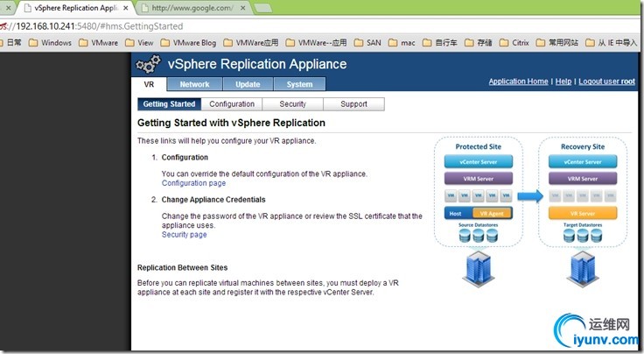
Task: Click the Protected Site vCenter Server box
Action: (479, 161)
